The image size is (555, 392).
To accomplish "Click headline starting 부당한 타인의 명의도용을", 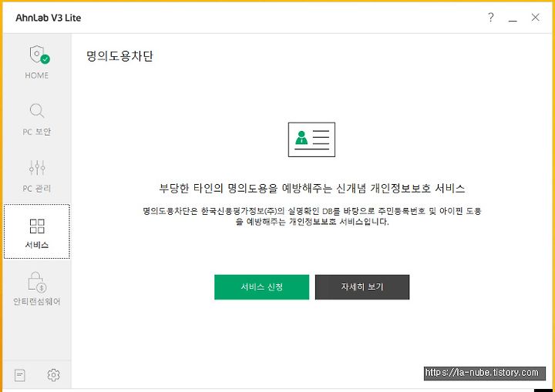I will [x=312, y=188].
